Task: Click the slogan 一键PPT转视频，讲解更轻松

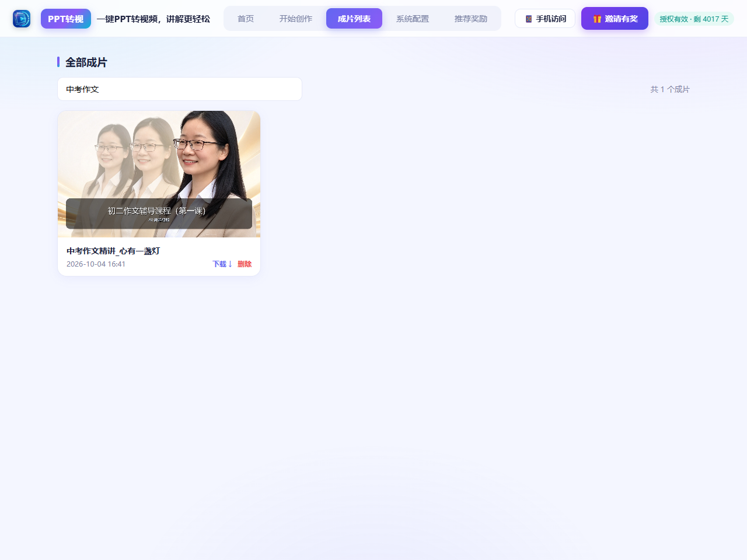Action: tap(153, 19)
